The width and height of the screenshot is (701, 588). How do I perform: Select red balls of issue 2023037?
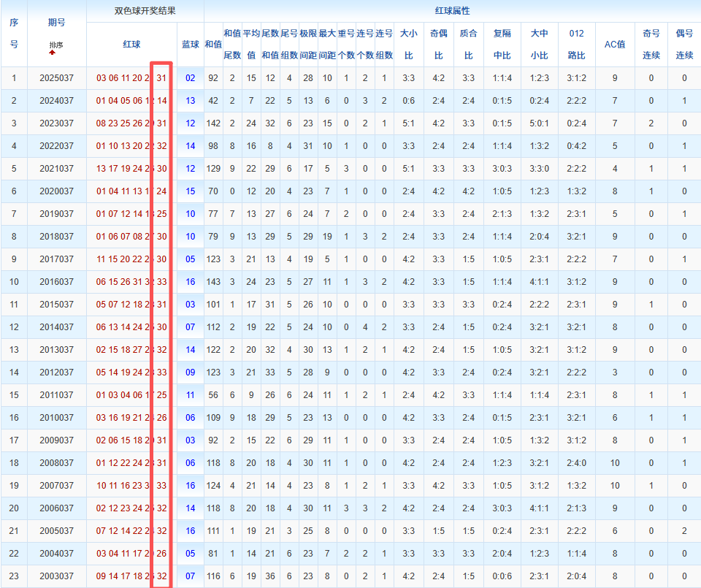point(131,123)
